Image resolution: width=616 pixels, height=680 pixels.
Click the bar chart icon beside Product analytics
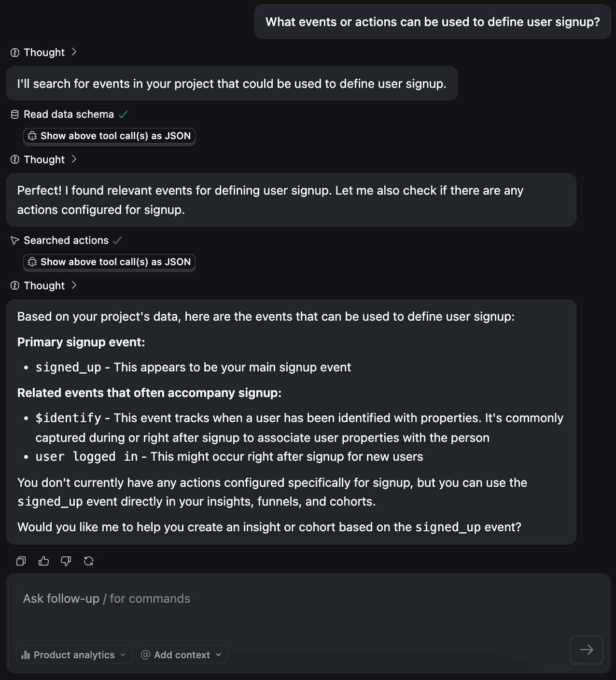point(26,654)
